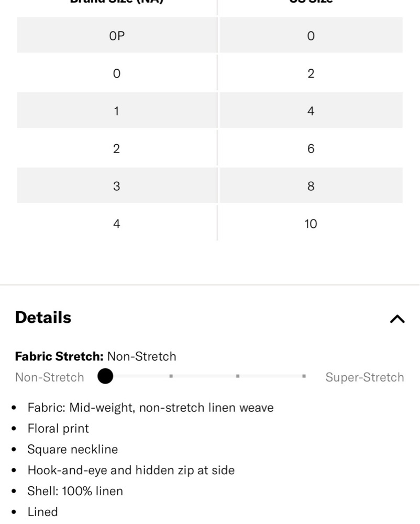Click the Super-Stretch label
The image size is (420, 524).
click(364, 377)
